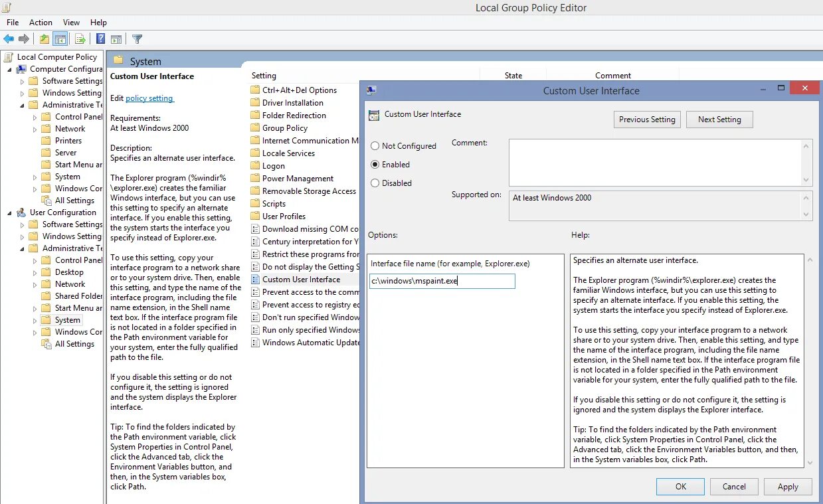
Task: Click the Comment box scroll down arrow
Action: [x=806, y=180]
